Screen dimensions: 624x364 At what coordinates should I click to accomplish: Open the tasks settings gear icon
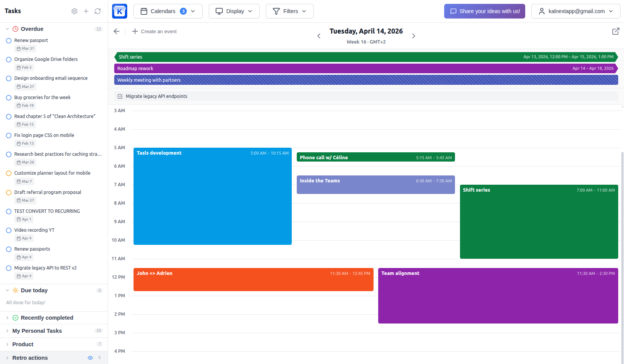[74, 11]
